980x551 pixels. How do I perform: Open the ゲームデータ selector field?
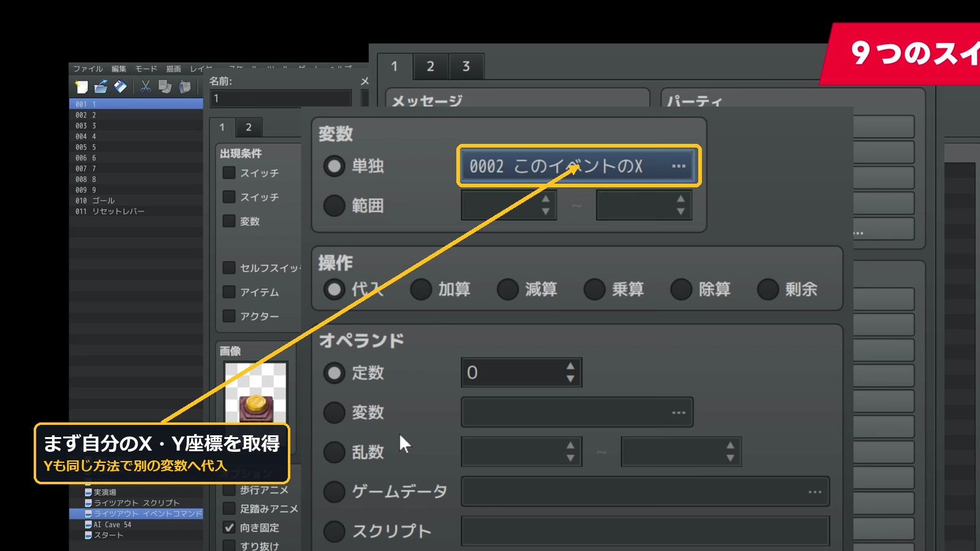(x=646, y=492)
